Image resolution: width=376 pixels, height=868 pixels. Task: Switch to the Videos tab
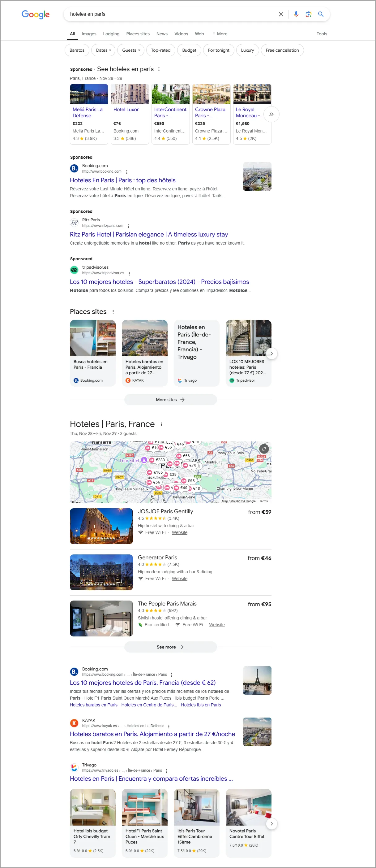coord(181,34)
